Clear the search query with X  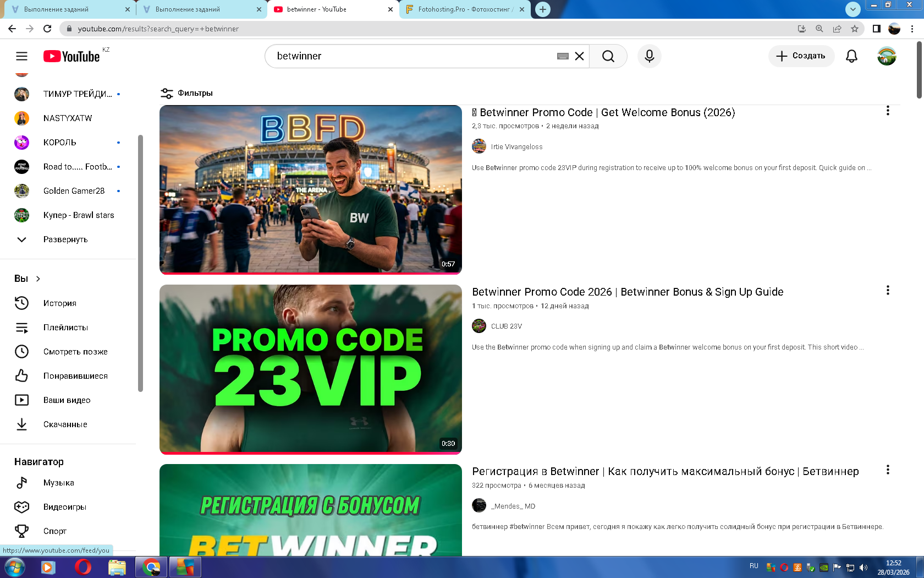[579, 56]
